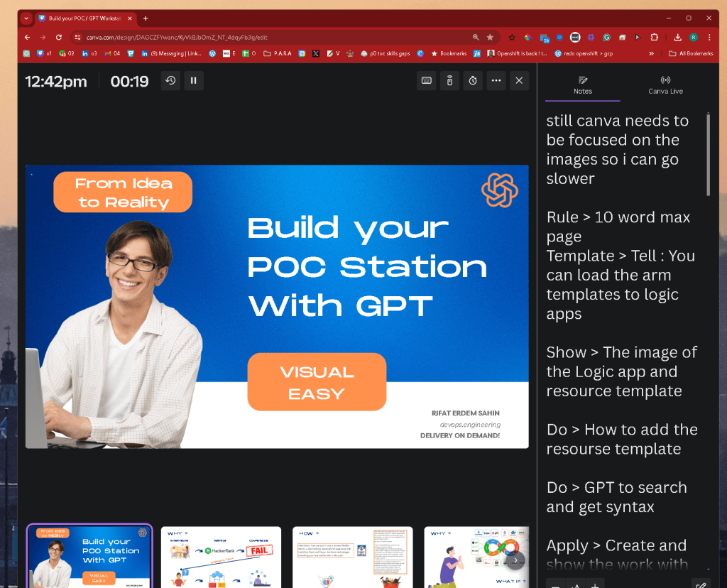
Task: Switch to the Notes tab
Action: pos(583,85)
